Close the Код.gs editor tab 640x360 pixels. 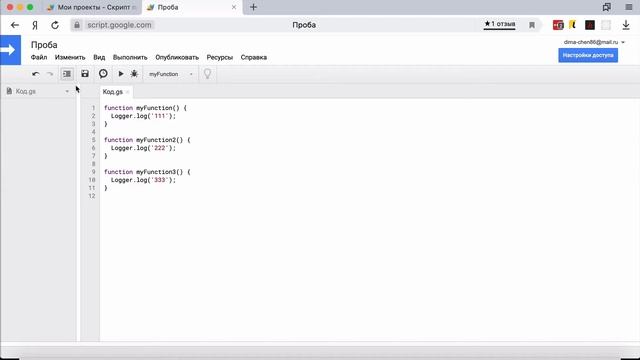click(127, 92)
